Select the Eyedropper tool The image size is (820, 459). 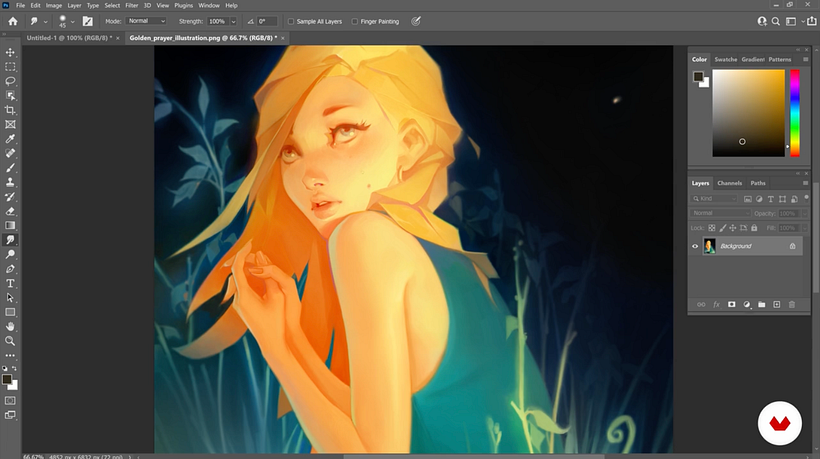[11, 139]
